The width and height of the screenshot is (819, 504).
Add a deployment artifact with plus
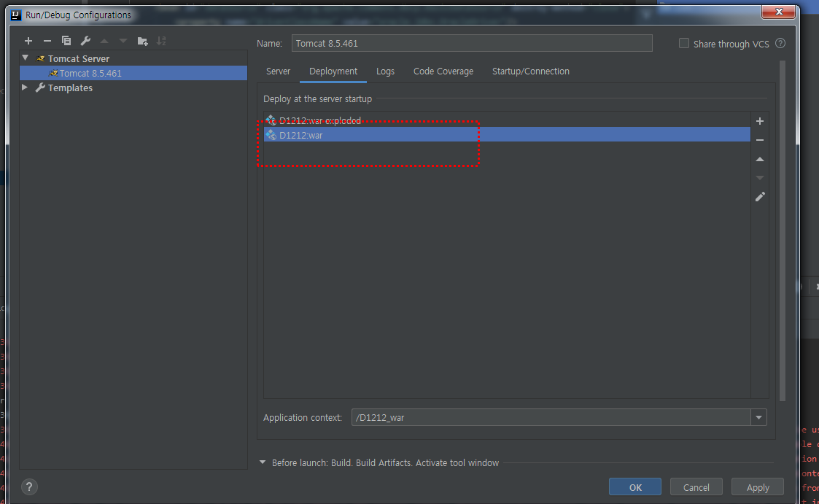pyautogui.click(x=760, y=121)
